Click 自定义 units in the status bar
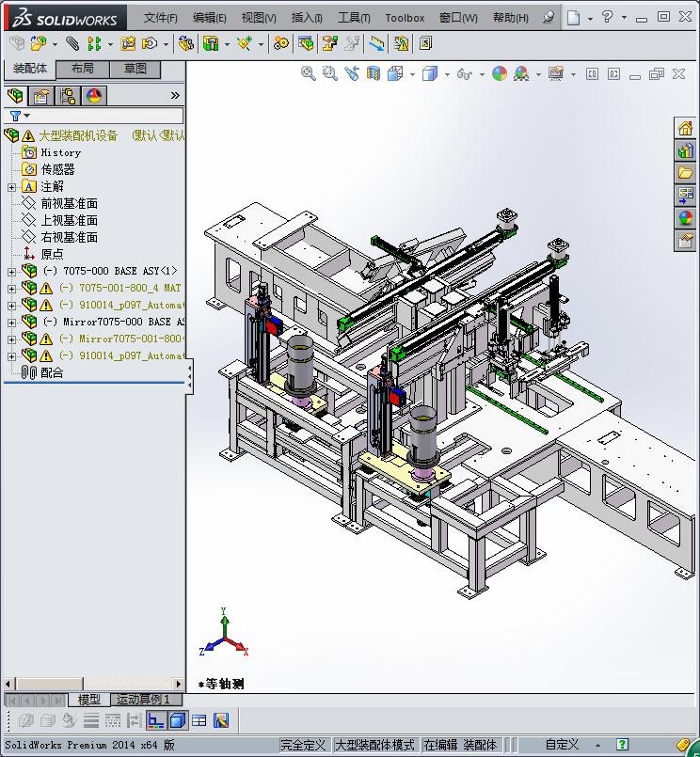 click(x=562, y=745)
